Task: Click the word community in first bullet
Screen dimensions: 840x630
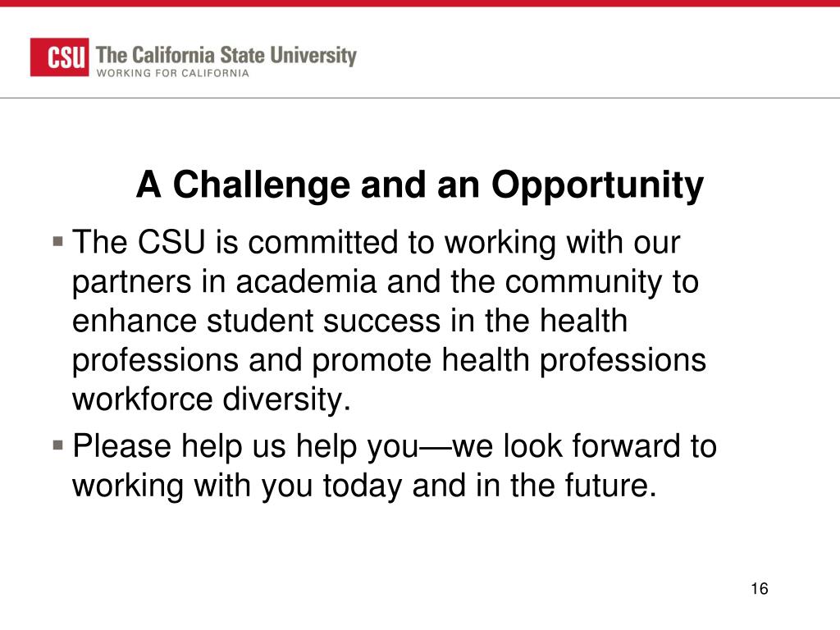Action: (583, 283)
